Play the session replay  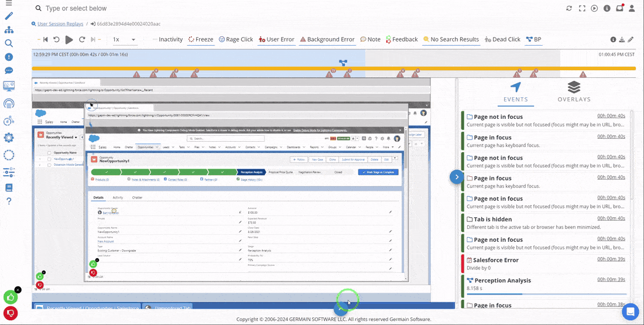[69, 39]
